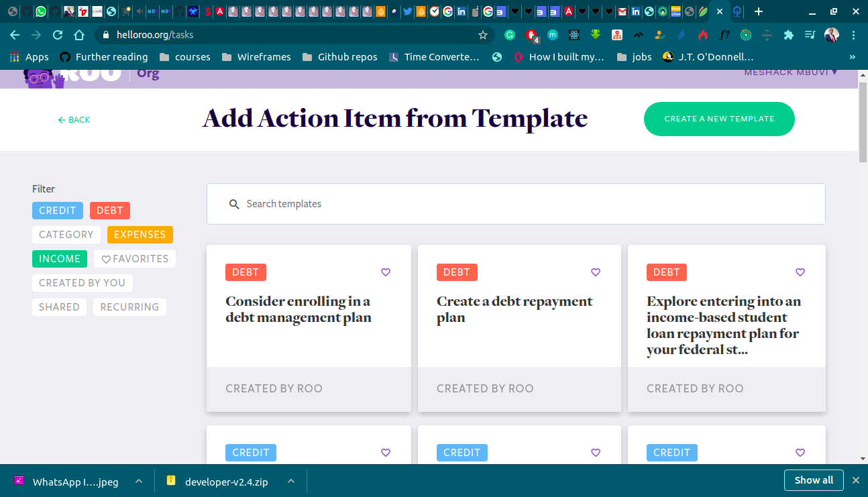
Task: Click the browser home icon
Action: [x=79, y=35]
